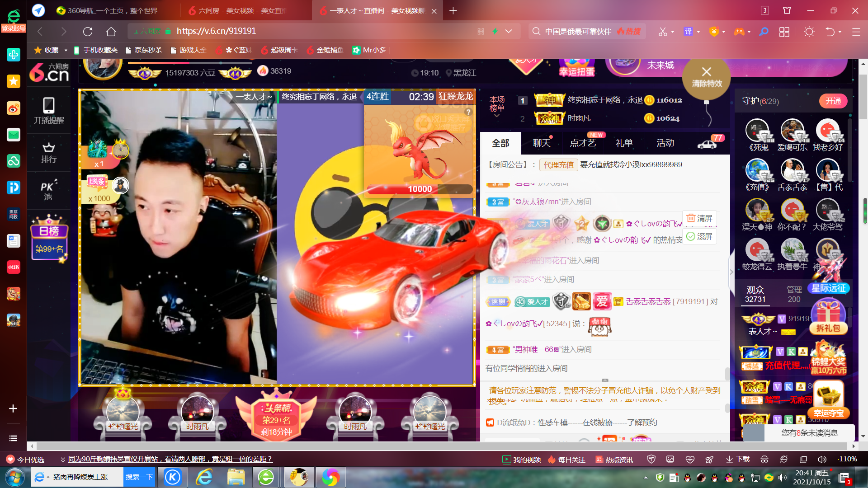Open the favorites star sidebar icon
Screen dimensions: 868x488
(x=14, y=81)
